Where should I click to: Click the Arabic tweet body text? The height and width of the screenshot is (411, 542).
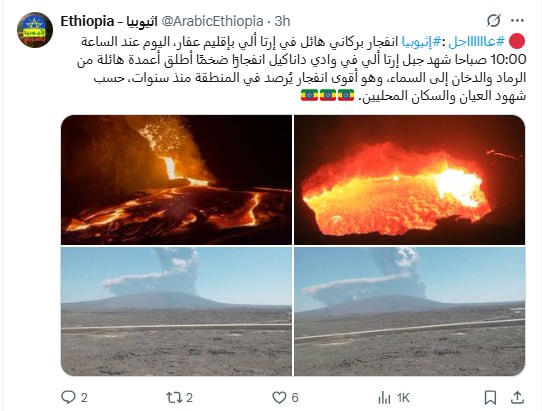[301, 68]
